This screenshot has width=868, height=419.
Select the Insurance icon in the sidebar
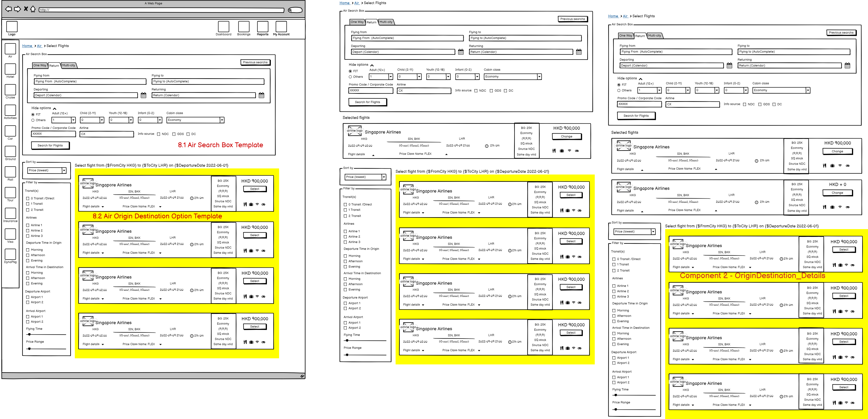point(10,213)
